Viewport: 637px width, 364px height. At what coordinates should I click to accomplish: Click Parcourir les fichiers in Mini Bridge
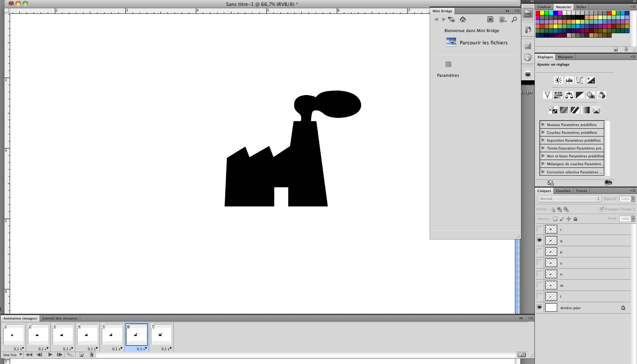[x=483, y=43]
